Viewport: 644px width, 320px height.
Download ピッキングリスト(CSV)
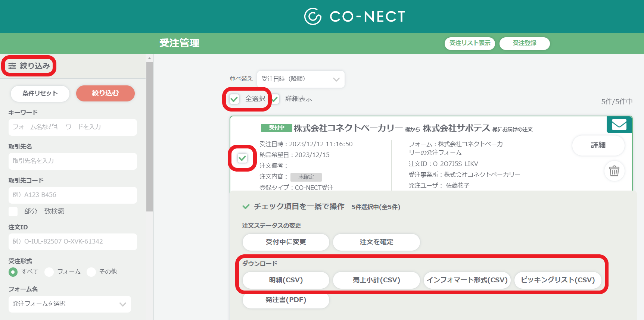558,280
